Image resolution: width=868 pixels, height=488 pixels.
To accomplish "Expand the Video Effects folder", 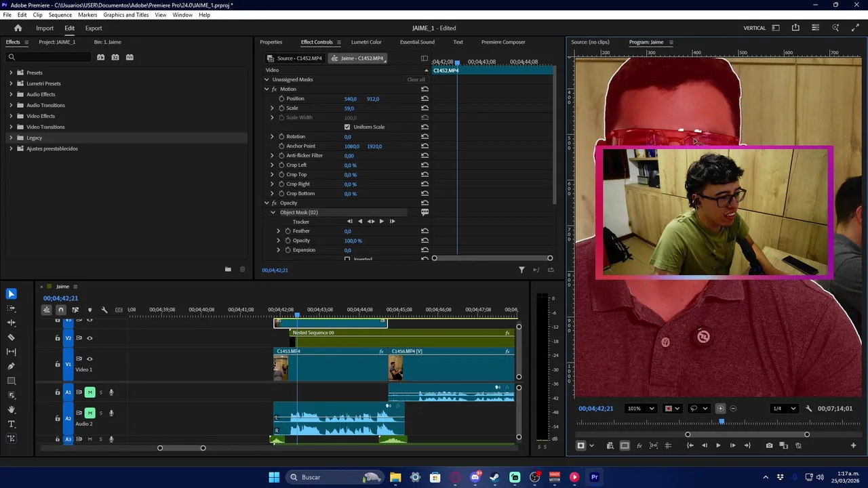I will [11, 116].
